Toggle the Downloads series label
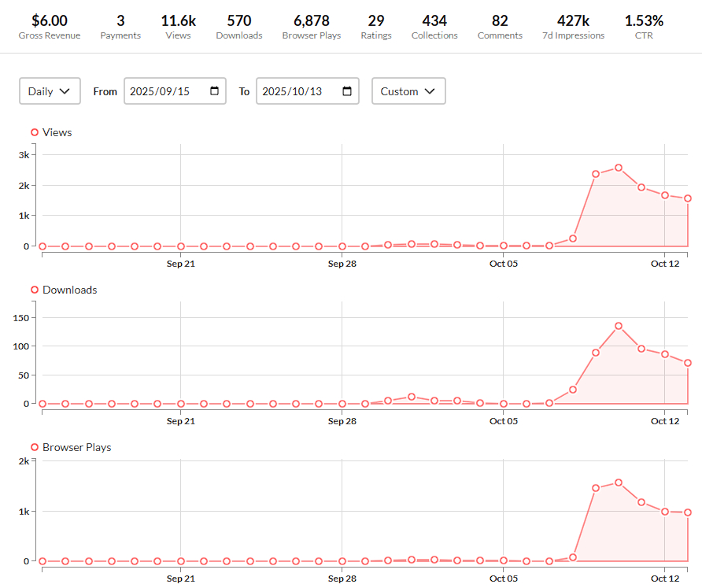702x588 pixels. [70, 290]
